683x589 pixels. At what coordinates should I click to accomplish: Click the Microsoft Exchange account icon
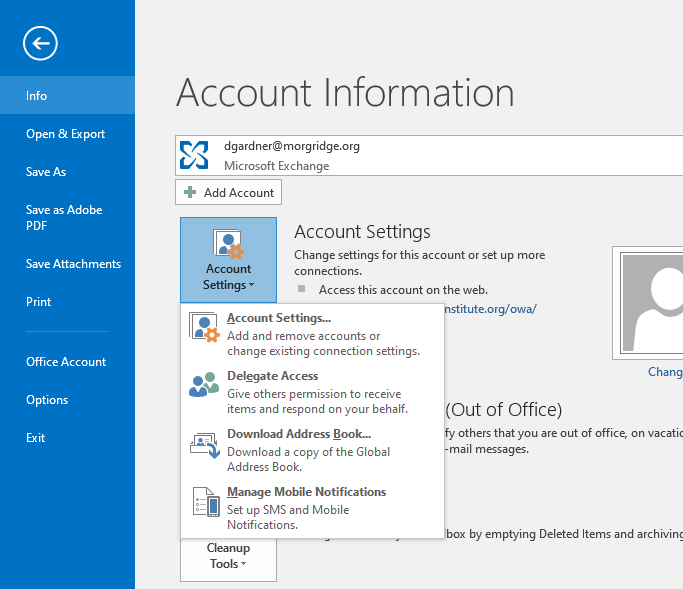coord(194,155)
